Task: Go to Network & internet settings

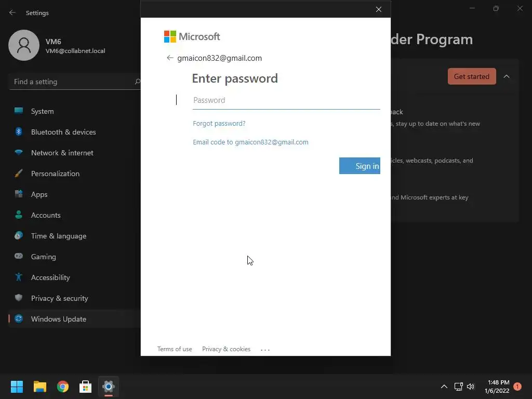Action: [74, 153]
